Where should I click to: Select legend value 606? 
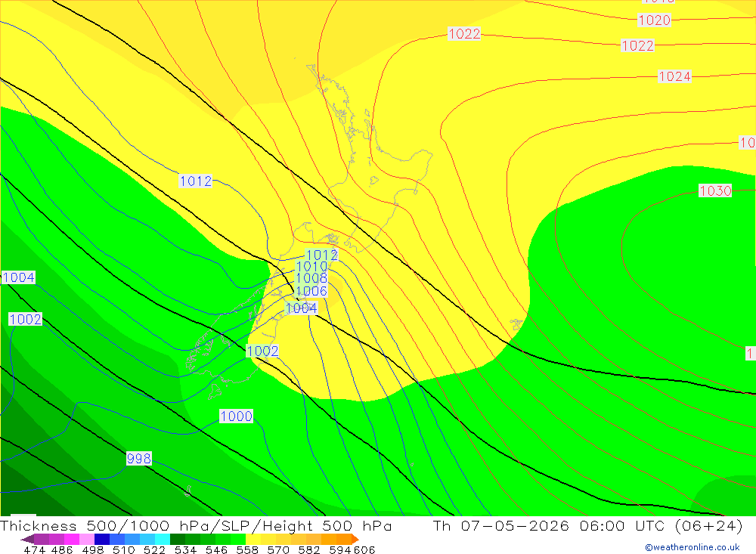[x=364, y=549]
